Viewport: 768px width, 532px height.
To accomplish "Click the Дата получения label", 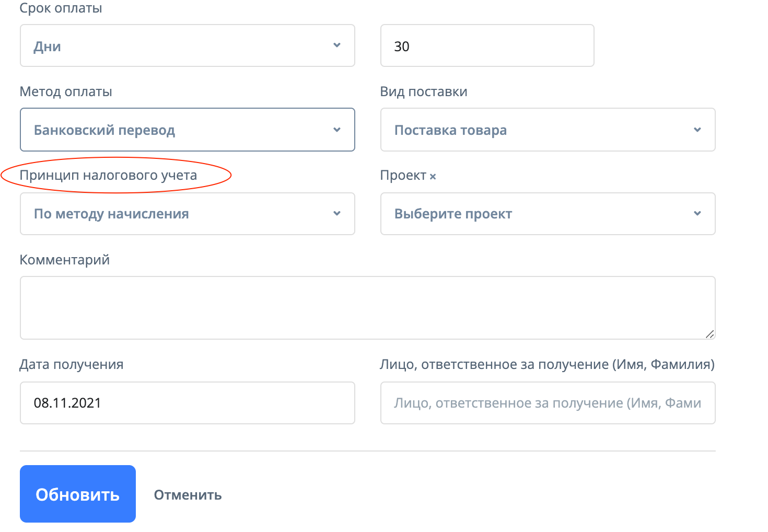I will (72, 364).
